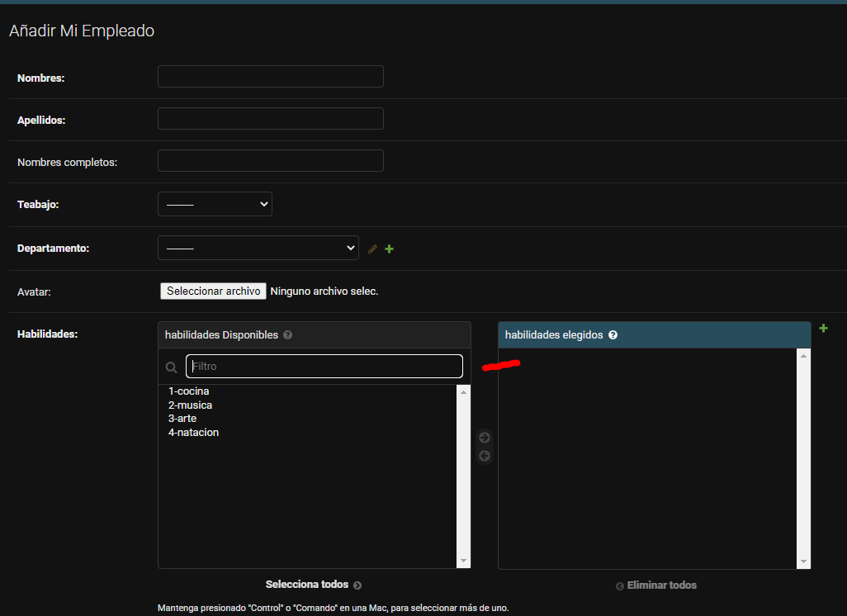Expand the Departamento dropdown
Image resolution: width=847 pixels, height=616 pixels.
pyautogui.click(x=258, y=248)
